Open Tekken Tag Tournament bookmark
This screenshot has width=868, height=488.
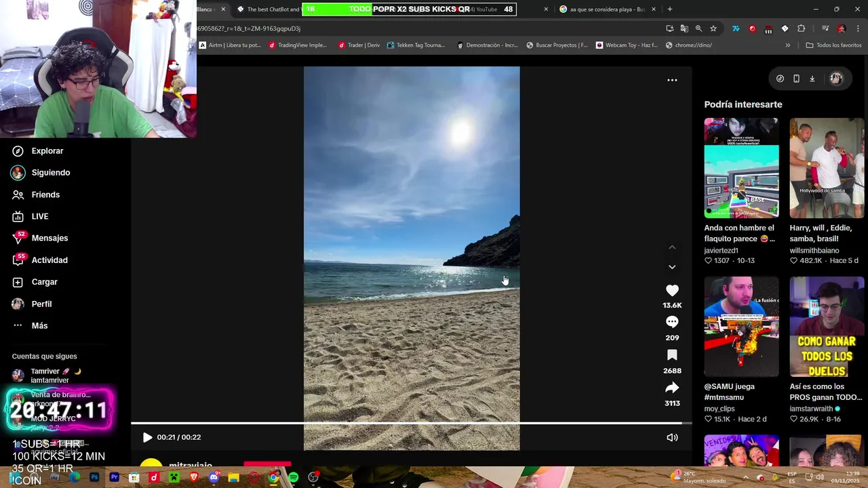click(416, 45)
